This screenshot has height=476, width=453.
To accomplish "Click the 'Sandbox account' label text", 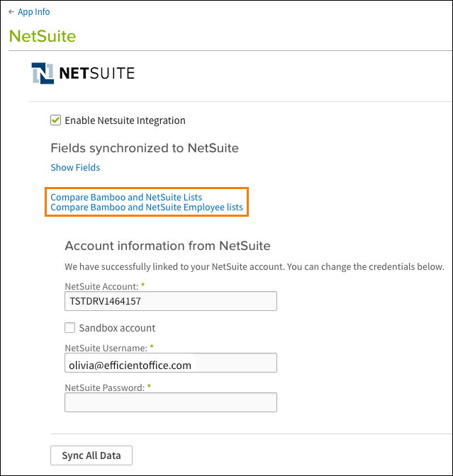I will pos(117,328).
